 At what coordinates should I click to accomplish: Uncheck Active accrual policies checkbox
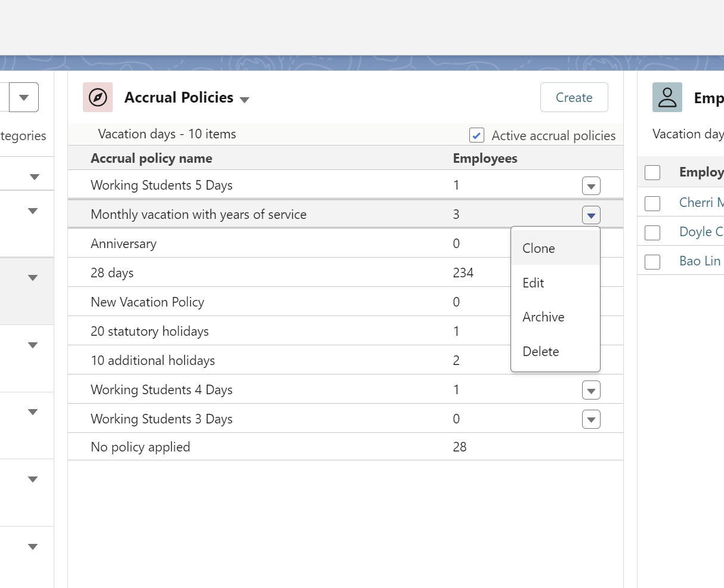coord(477,135)
